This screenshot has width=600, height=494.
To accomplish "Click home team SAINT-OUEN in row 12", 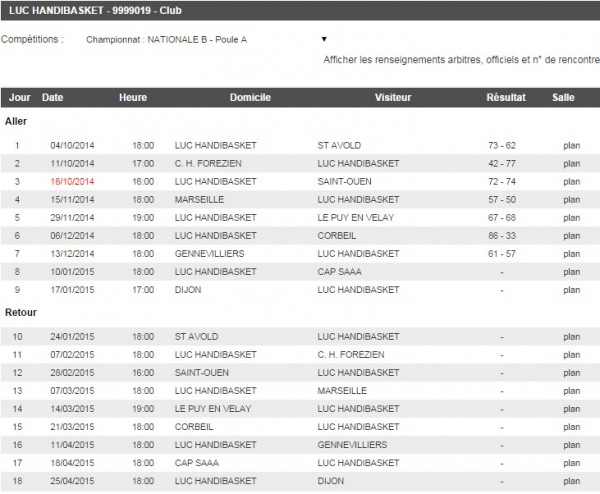I will point(202,373).
